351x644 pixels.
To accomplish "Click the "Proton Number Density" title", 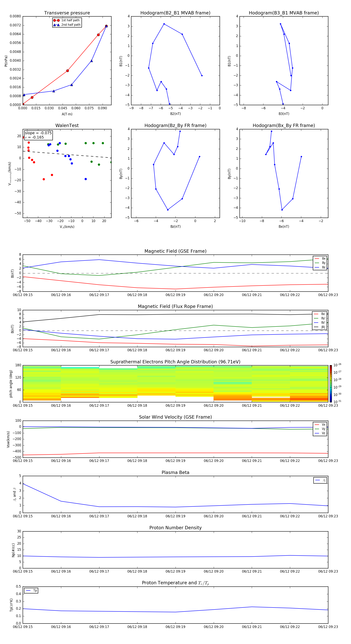I will (x=175, y=528).
